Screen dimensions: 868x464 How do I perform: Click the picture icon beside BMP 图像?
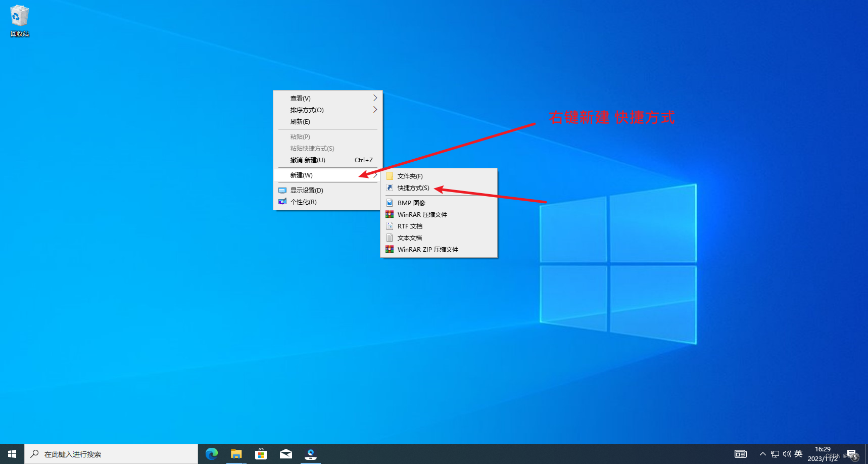tap(390, 203)
